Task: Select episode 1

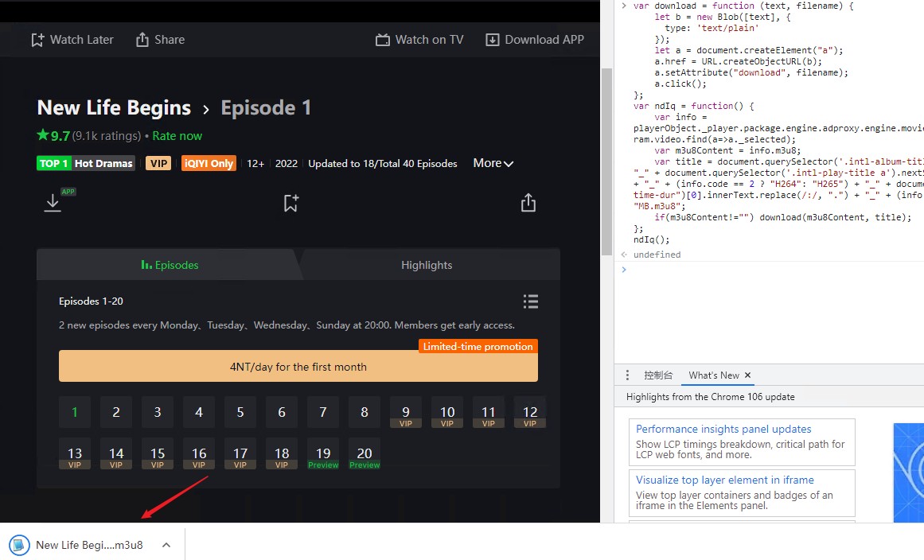Action: (x=75, y=411)
